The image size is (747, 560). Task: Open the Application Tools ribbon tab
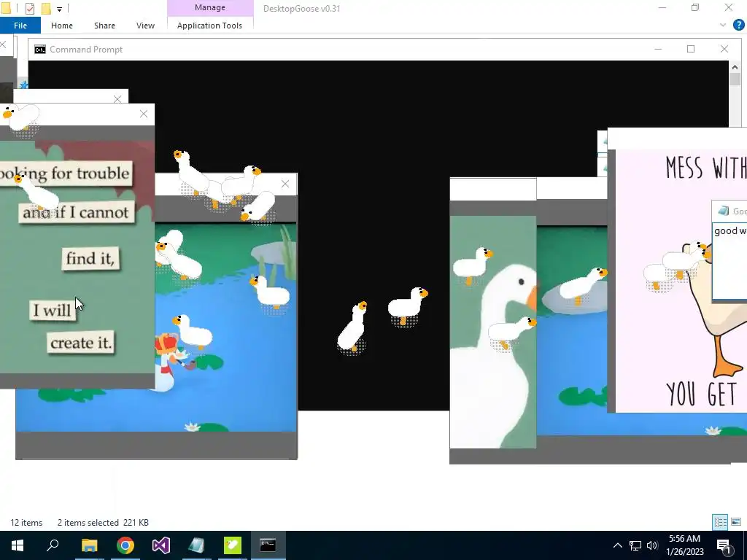(209, 26)
